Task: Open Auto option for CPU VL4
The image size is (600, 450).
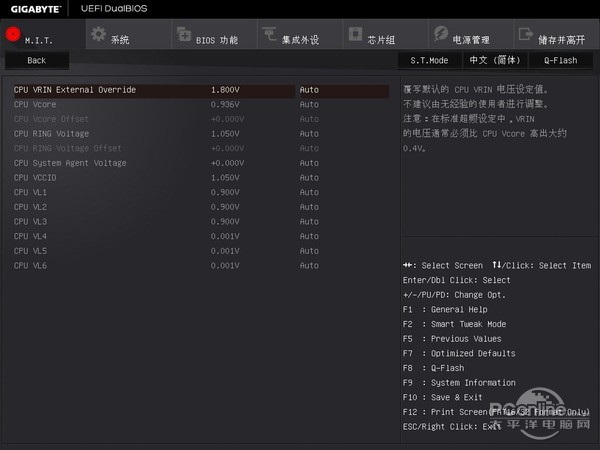Action: tap(309, 236)
